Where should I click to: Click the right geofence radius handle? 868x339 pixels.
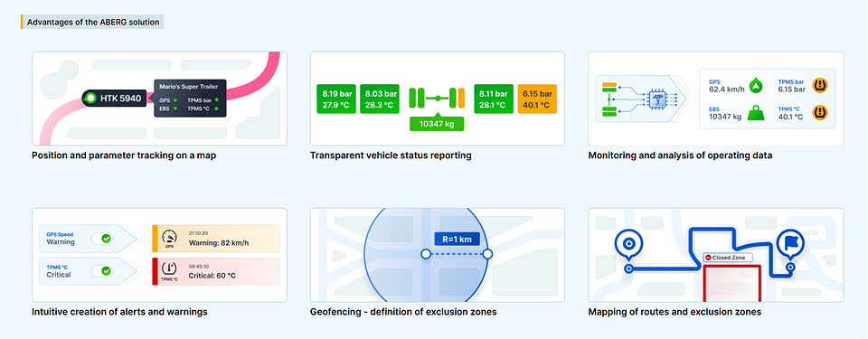tap(487, 254)
